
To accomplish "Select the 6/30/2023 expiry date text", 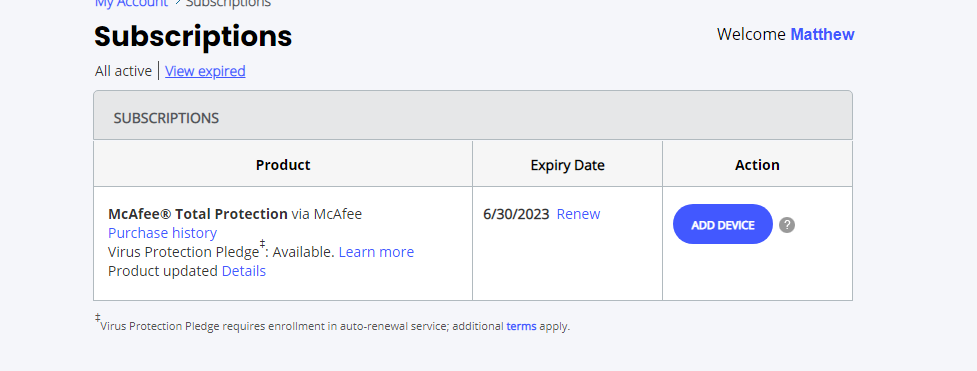I will click(x=517, y=214).
